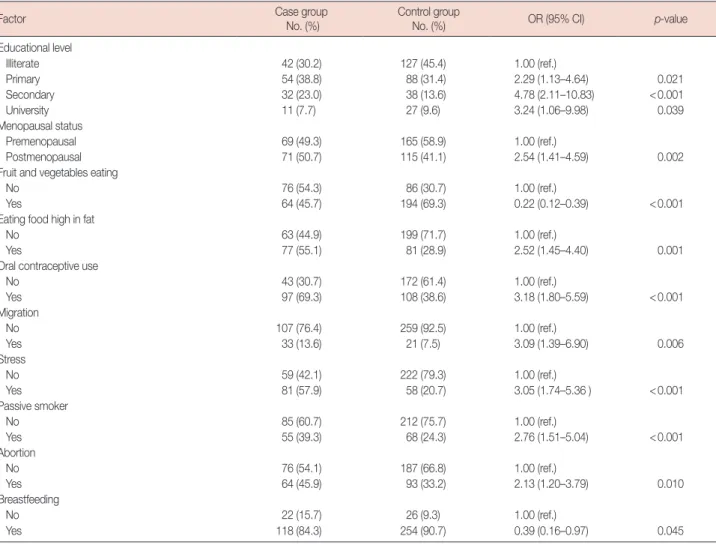The width and height of the screenshot is (716, 545).
Task: Click odds ratio '4.78 (2.11–10.83)'
Action: (x=554, y=95)
